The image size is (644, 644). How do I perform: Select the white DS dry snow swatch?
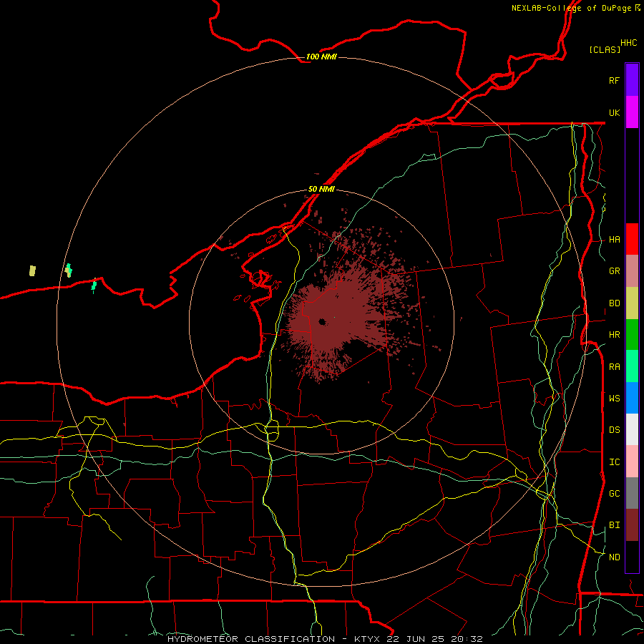click(632, 429)
